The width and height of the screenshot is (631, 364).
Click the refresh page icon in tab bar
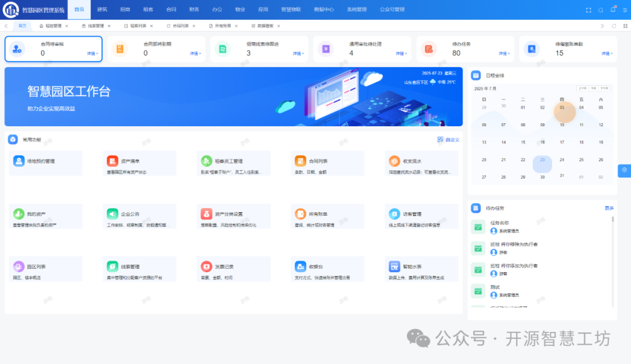(x=613, y=26)
